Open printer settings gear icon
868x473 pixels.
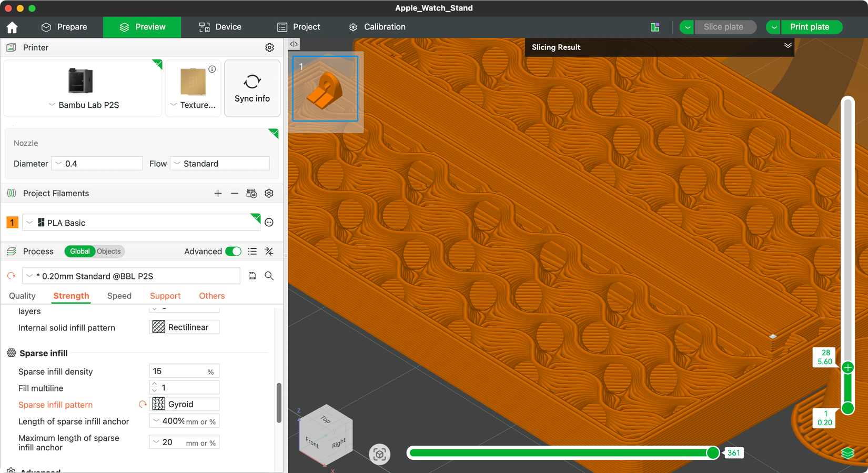(x=269, y=47)
